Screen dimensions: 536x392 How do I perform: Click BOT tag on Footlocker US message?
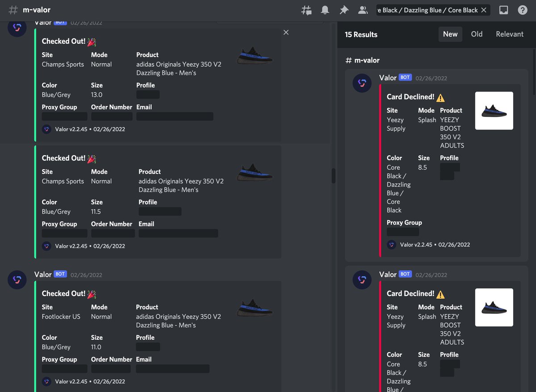[x=60, y=274]
